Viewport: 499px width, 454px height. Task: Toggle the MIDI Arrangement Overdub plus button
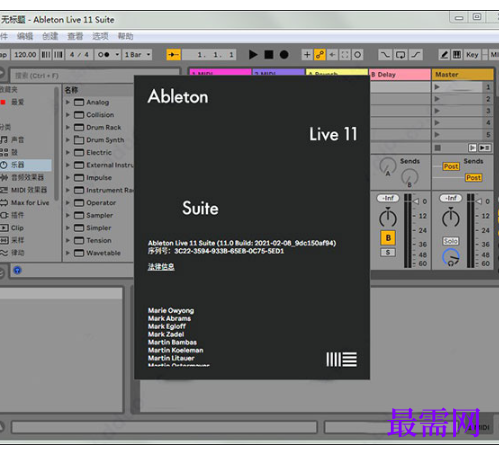(x=307, y=55)
